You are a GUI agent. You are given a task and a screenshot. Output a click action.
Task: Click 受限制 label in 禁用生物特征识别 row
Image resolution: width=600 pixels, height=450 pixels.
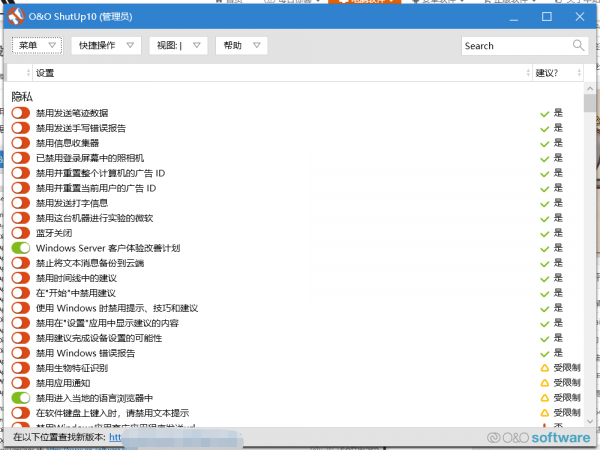[567, 368]
